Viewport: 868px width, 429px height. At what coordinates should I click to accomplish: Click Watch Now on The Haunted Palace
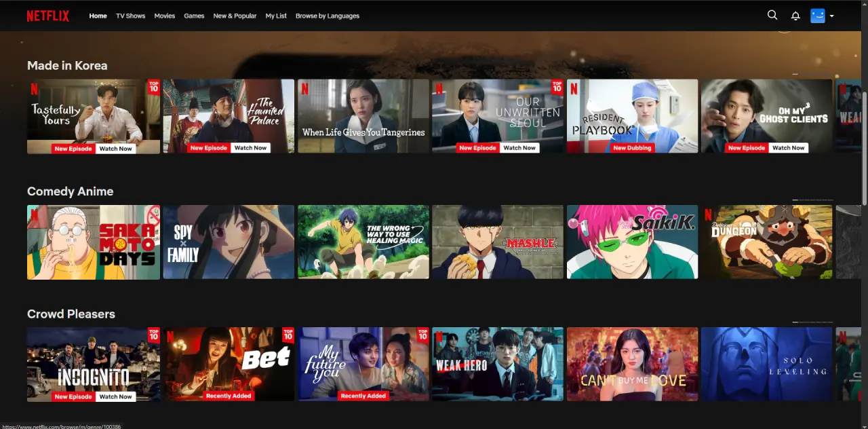pos(250,148)
